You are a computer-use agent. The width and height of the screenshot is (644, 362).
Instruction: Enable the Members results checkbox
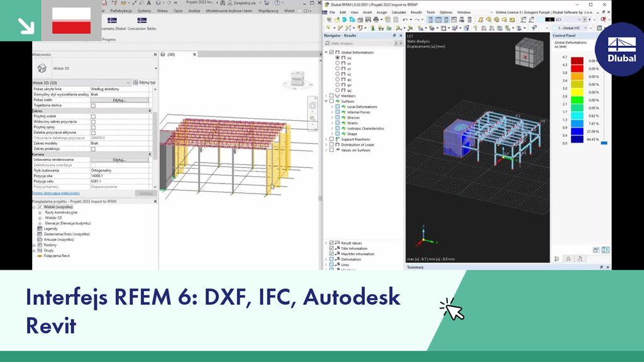pos(331,96)
